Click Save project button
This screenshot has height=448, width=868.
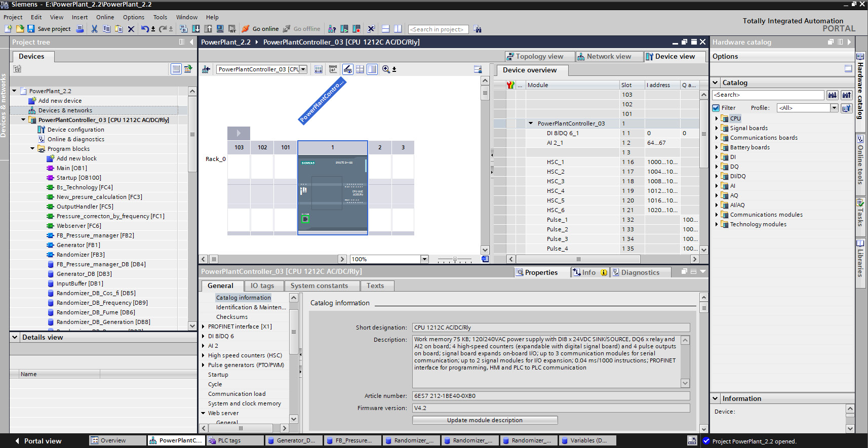(x=49, y=29)
